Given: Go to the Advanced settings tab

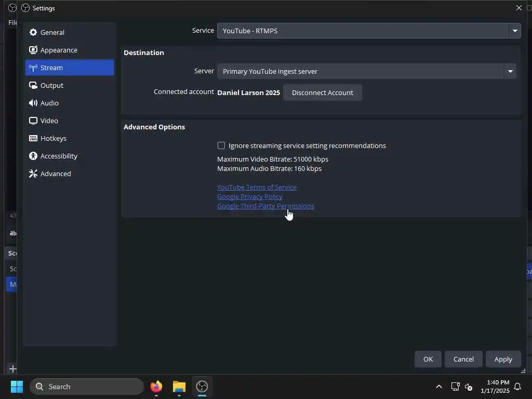Looking at the screenshot, I should (70, 174).
